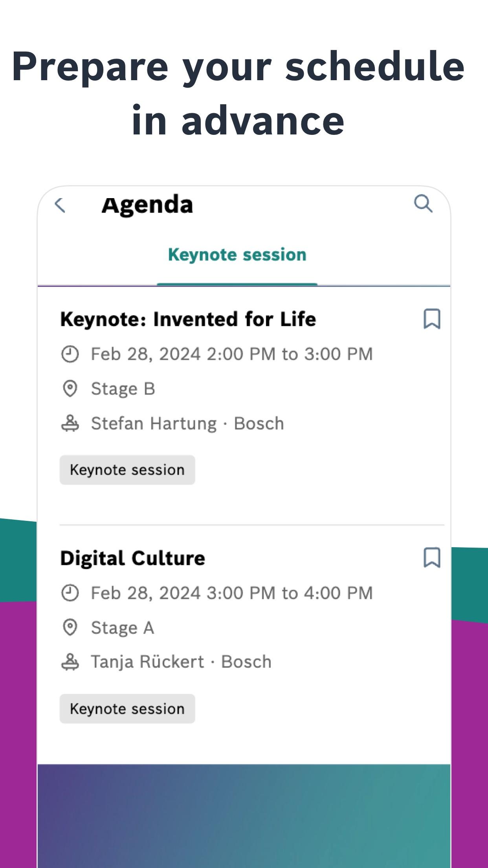Tap the location pin next to Stage A
The height and width of the screenshot is (868, 488).
point(70,627)
